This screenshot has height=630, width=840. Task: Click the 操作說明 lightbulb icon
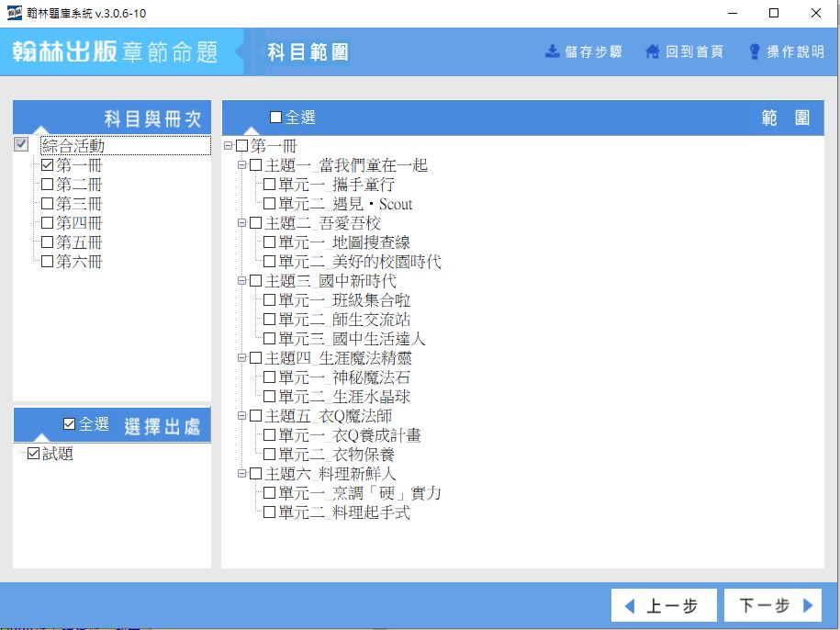point(755,51)
